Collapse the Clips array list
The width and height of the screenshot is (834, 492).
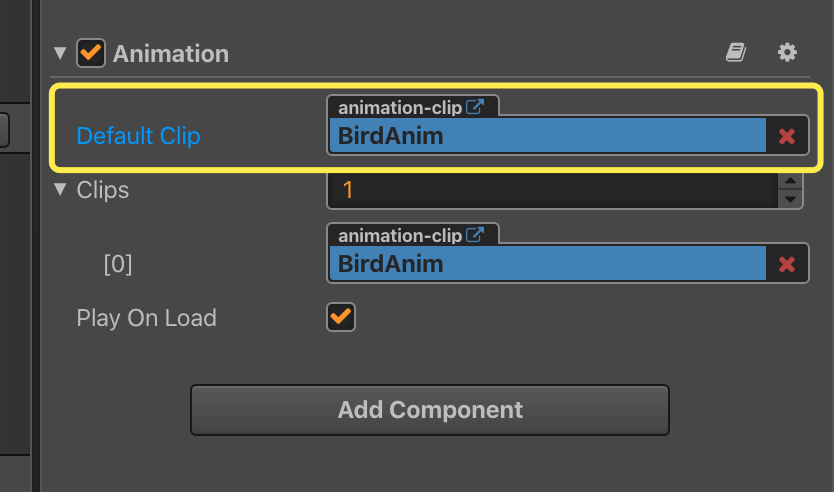60,189
